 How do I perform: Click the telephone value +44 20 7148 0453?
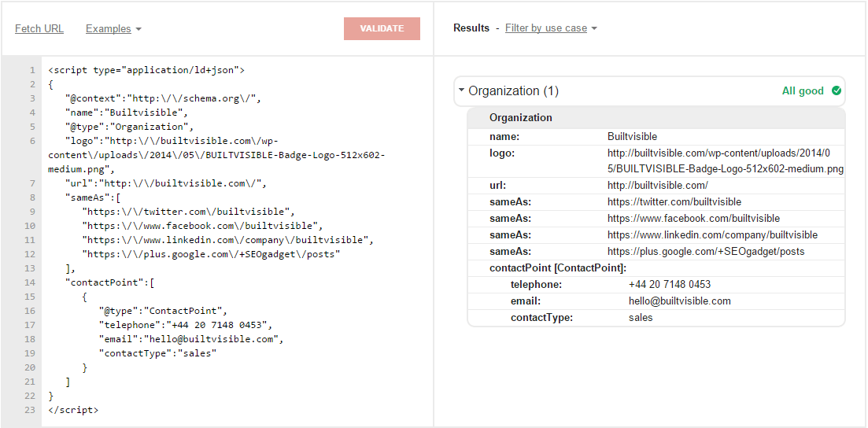tap(669, 285)
